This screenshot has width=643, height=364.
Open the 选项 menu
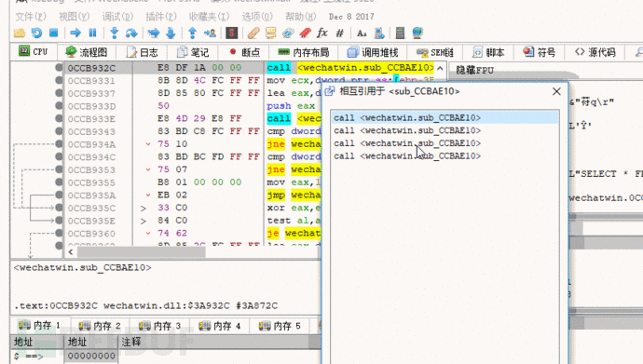click(256, 17)
